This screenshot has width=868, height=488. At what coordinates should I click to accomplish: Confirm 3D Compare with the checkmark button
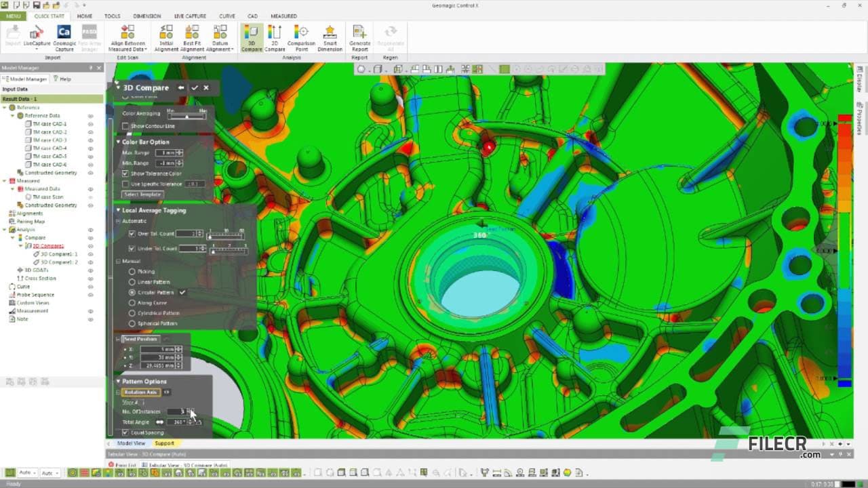click(x=195, y=87)
